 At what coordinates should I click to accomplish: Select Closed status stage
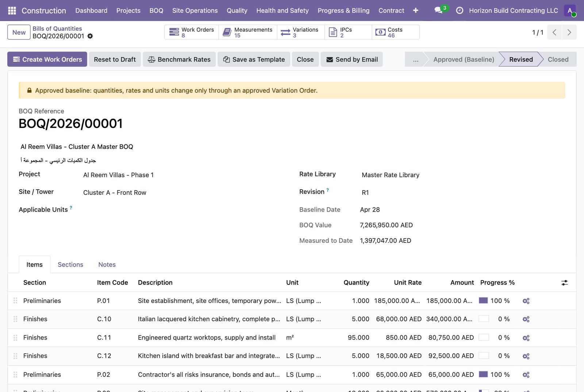[x=558, y=59]
